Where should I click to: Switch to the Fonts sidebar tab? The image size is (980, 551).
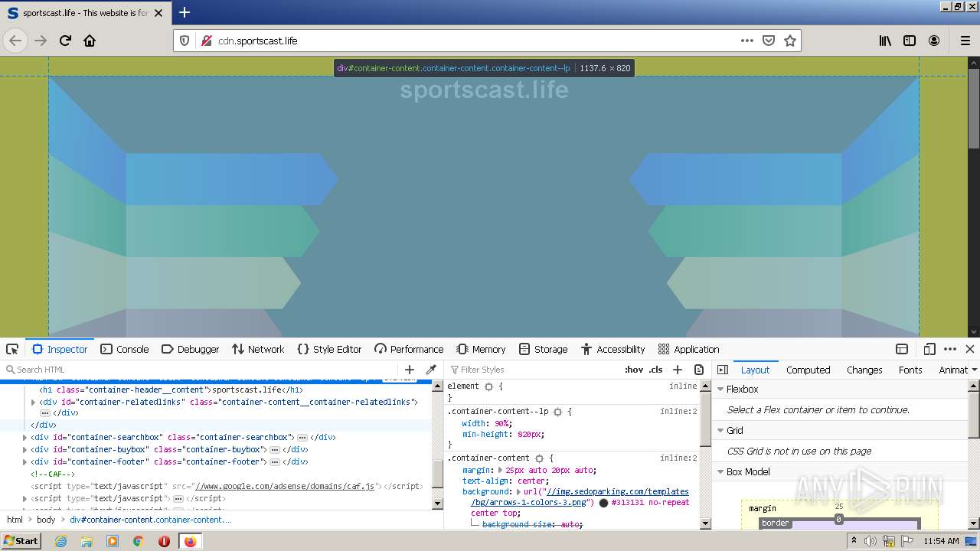coord(910,370)
